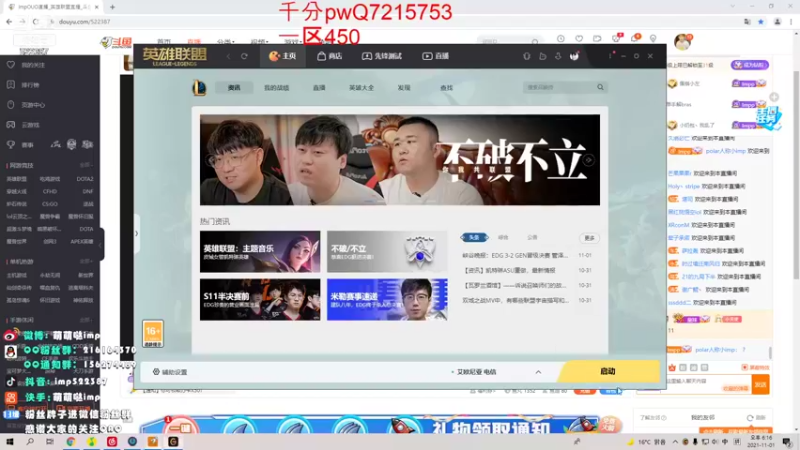Click the magnifier search icon in the client
The image size is (800, 450).
point(601,87)
